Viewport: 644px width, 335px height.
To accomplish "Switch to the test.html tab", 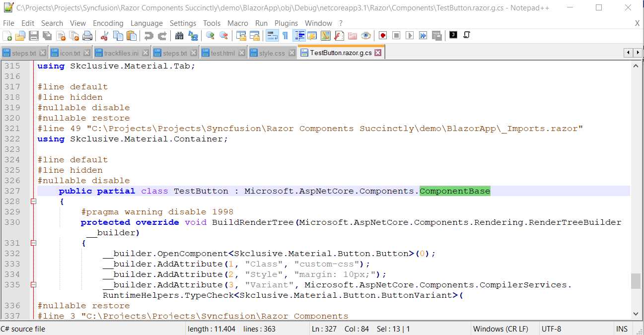I will coord(222,53).
